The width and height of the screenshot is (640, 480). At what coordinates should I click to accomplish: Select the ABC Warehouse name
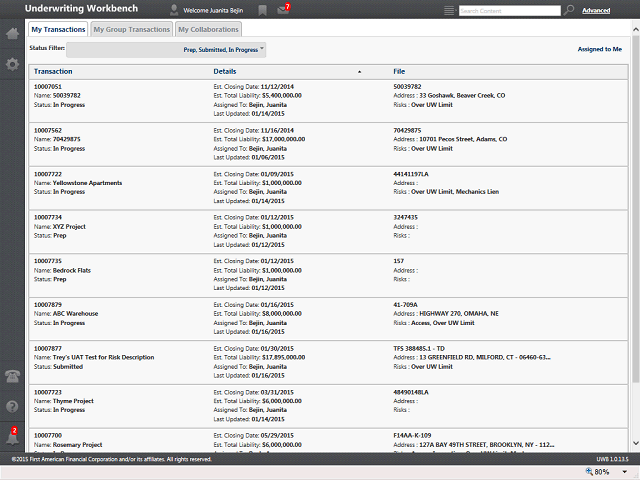click(76, 314)
